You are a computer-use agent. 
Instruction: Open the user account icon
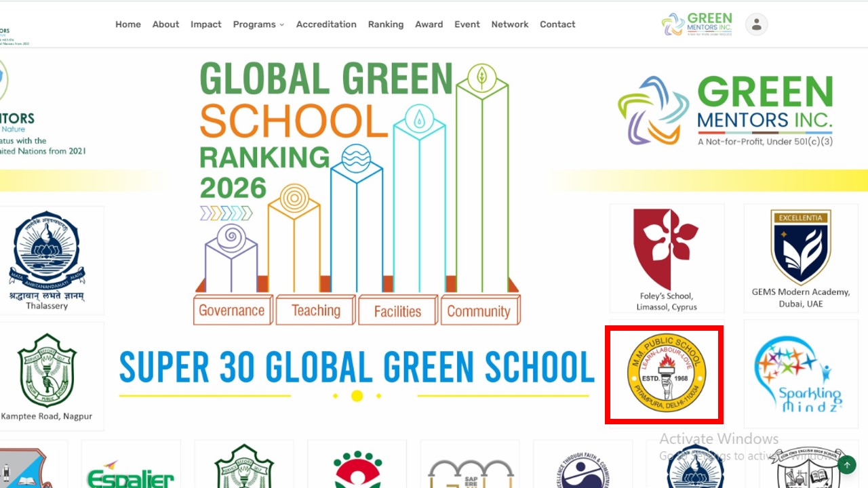pyautogui.click(x=756, y=24)
